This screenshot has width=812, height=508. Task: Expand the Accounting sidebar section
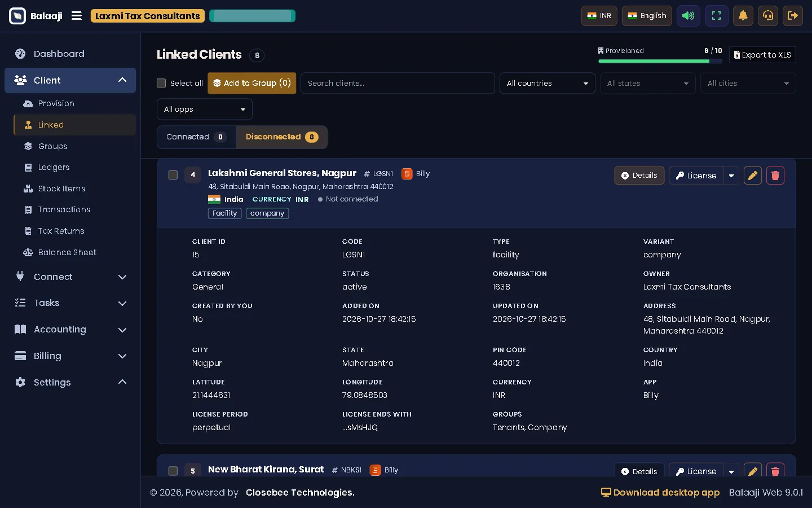pyautogui.click(x=70, y=329)
